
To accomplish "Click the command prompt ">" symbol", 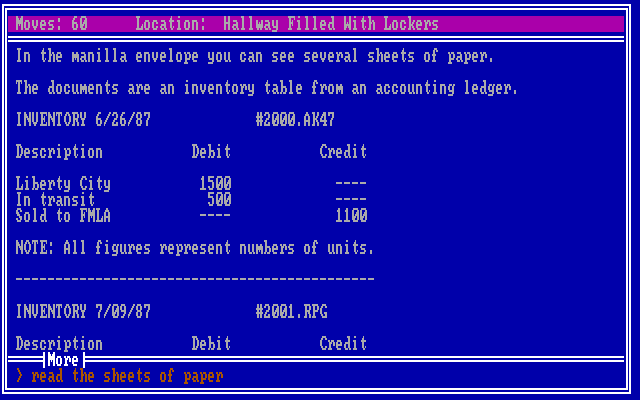I will [20, 376].
